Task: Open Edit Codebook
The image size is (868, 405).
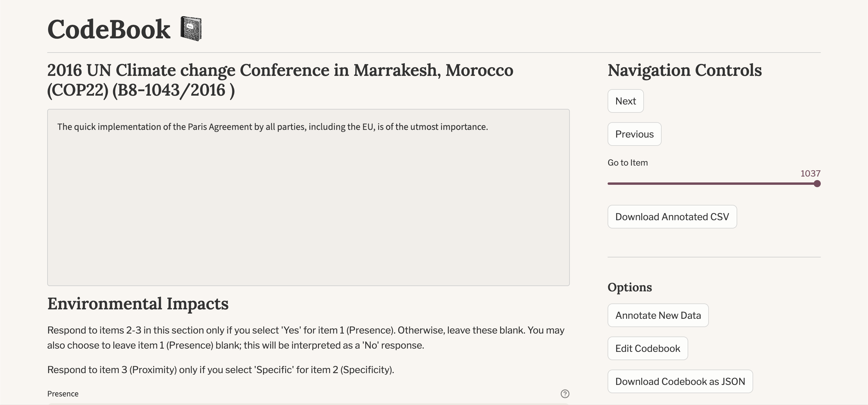Action: point(647,348)
